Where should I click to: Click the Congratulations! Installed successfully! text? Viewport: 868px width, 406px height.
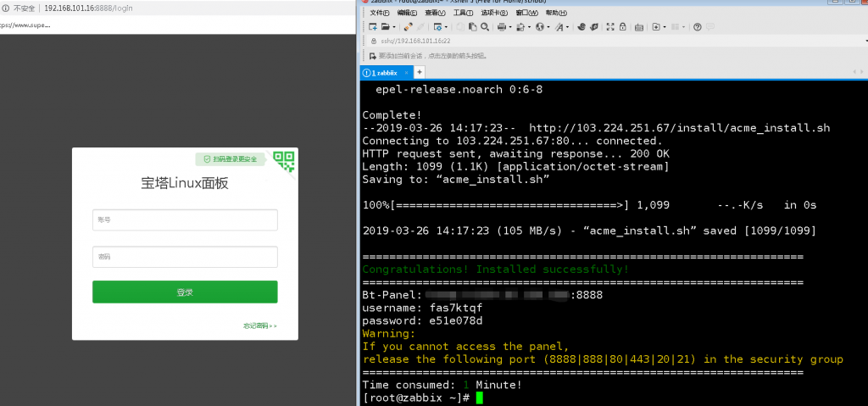pos(495,270)
